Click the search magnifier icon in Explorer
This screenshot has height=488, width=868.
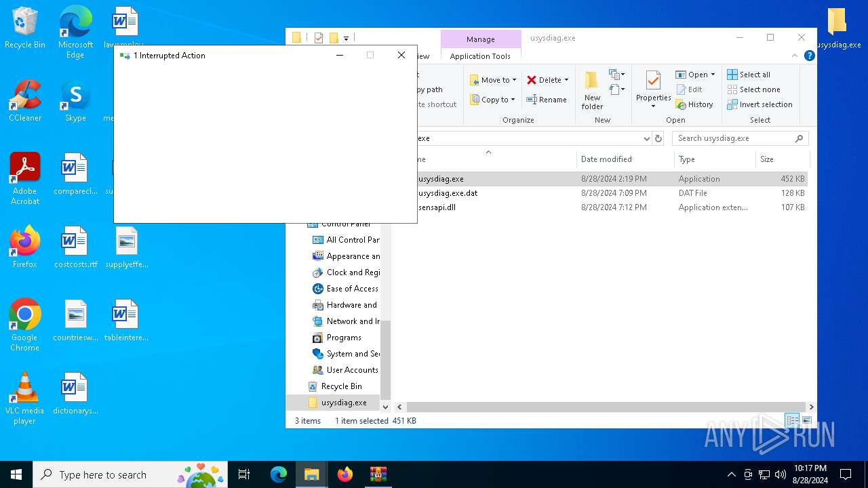[x=800, y=138]
